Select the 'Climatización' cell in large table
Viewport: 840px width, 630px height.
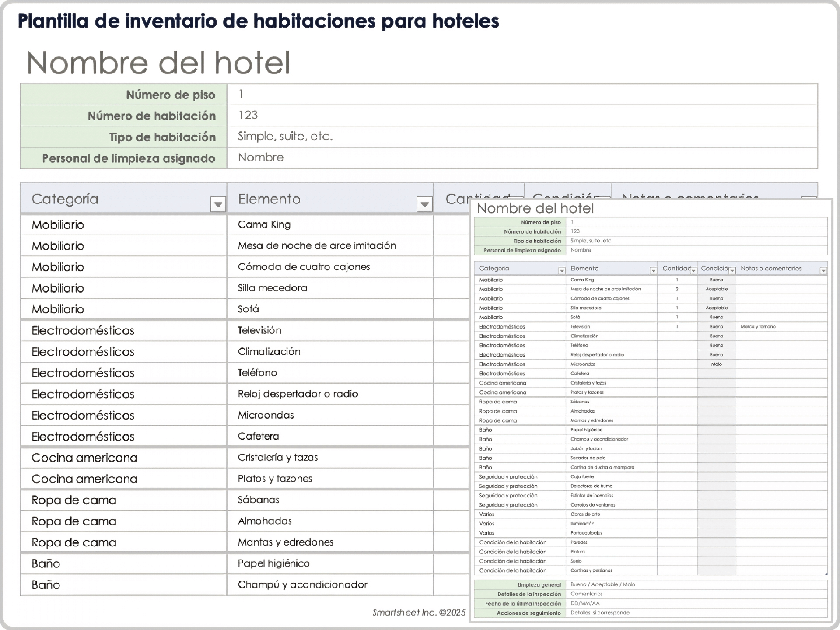[x=330, y=352]
